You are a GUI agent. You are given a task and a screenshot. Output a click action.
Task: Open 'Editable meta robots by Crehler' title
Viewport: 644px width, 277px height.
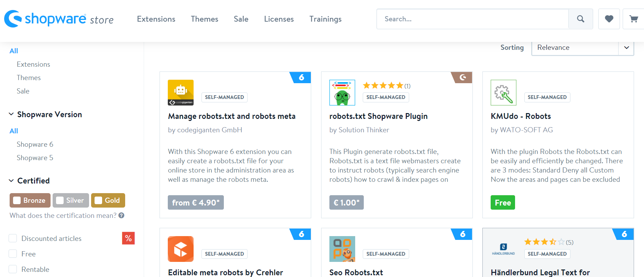coord(226,273)
